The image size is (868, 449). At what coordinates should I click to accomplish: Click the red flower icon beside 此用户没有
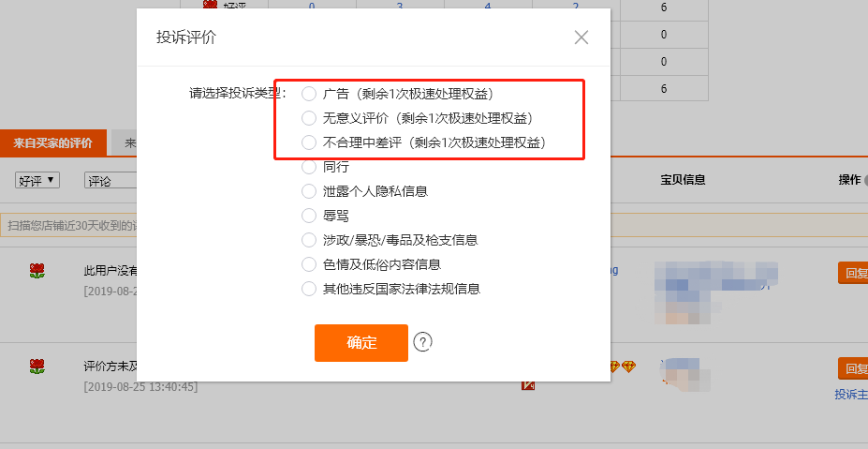coord(37,271)
